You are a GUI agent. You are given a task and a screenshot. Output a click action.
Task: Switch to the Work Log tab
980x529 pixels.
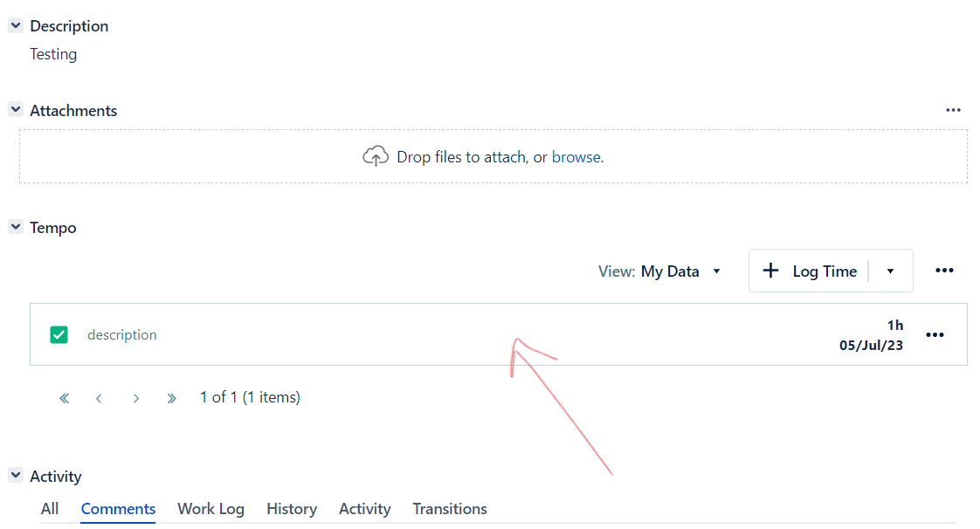pyautogui.click(x=210, y=509)
